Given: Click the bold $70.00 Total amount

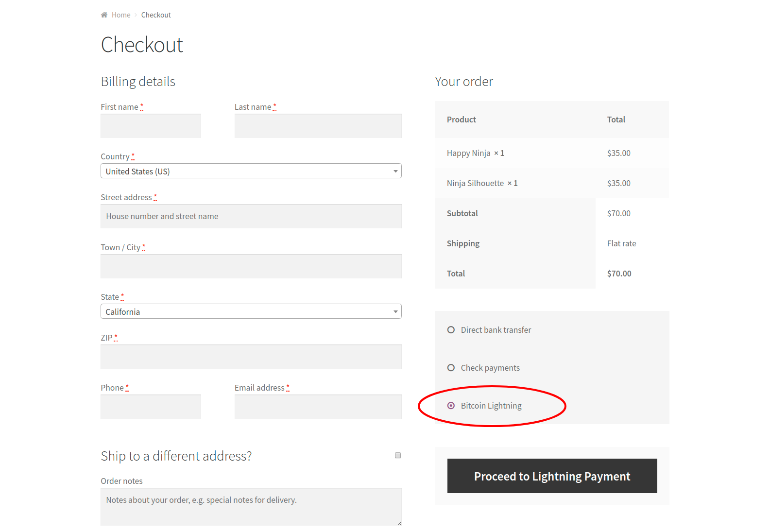Looking at the screenshot, I should click(619, 274).
